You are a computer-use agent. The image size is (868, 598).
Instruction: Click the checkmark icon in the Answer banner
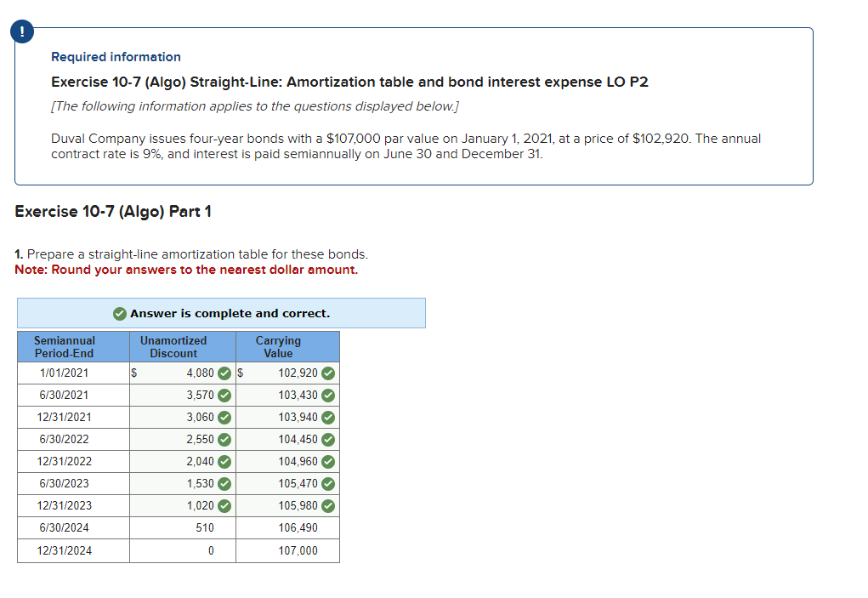point(120,313)
